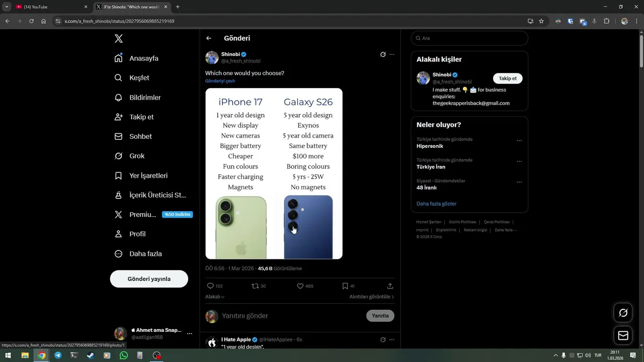The width and height of the screenshot is (644, 362).
Task: Open Sohbet messages
Action: (133, 136)
